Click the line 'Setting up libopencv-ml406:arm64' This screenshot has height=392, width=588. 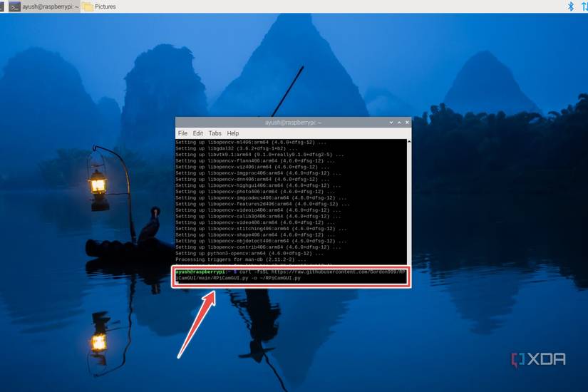251,143
